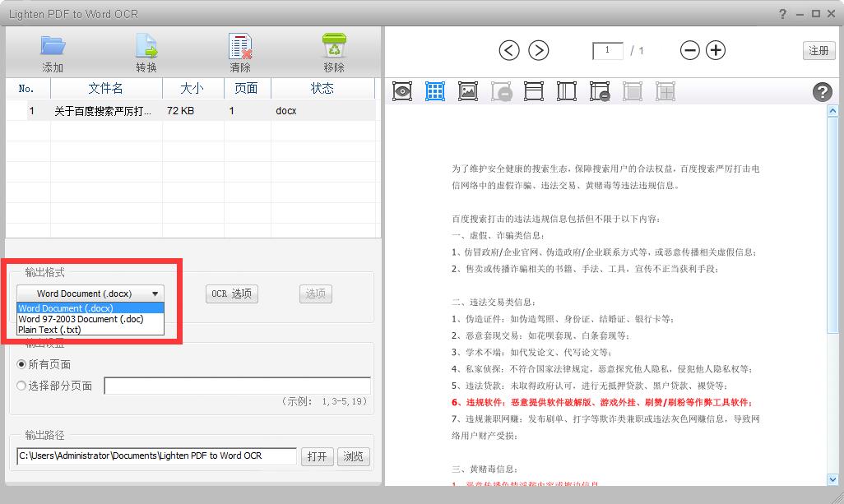Select the add vertical column line tool

point(566,91)
